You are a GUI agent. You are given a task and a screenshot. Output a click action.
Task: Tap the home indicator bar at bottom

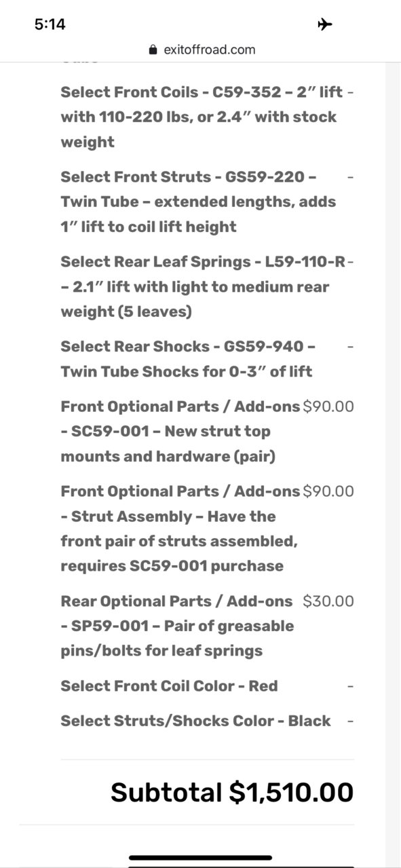tap(200, 858)
